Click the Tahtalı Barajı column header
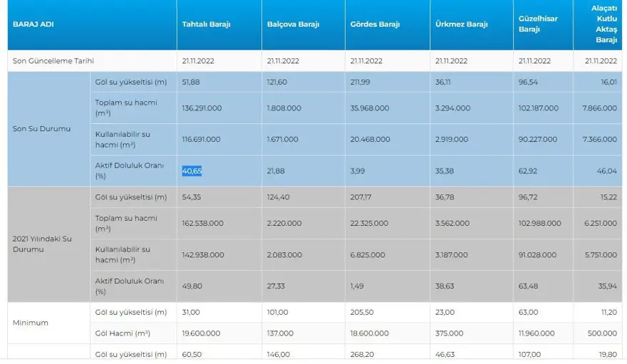Screen dimensions: 627x364 206,24
